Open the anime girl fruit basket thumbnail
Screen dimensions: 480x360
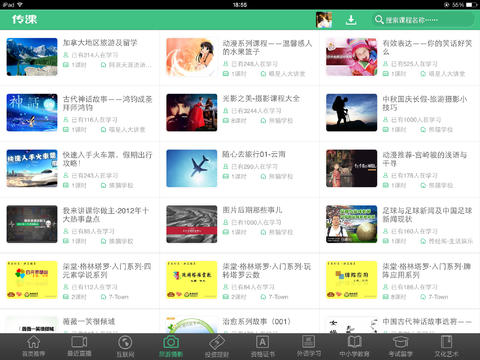(x=192, y=57)
